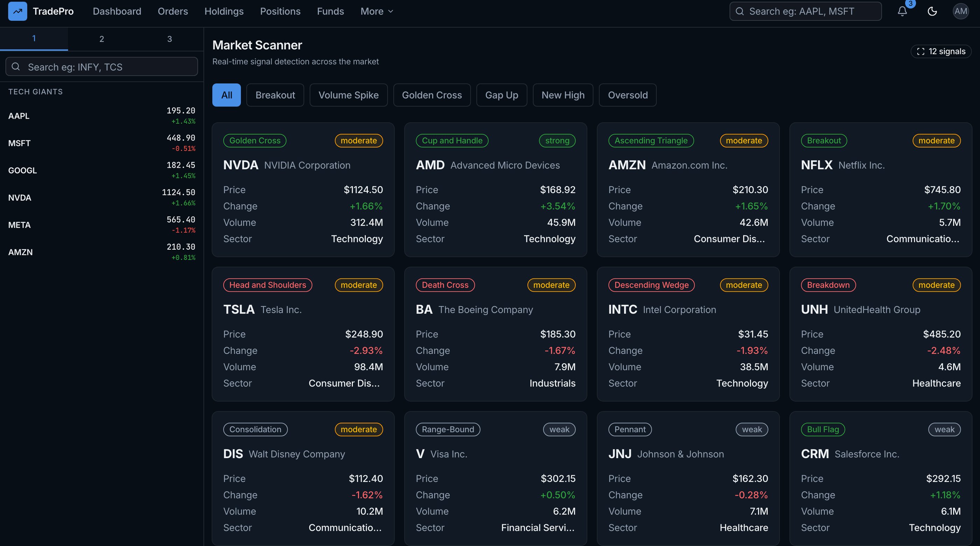Click the Cup and Handle badge
980x546 pixels.
click(x=452, y=140)
